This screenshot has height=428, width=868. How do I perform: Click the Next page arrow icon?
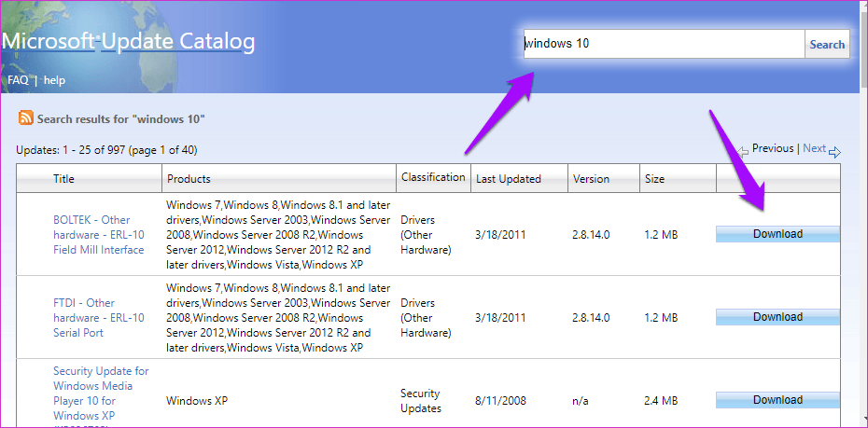coord(834,152)
